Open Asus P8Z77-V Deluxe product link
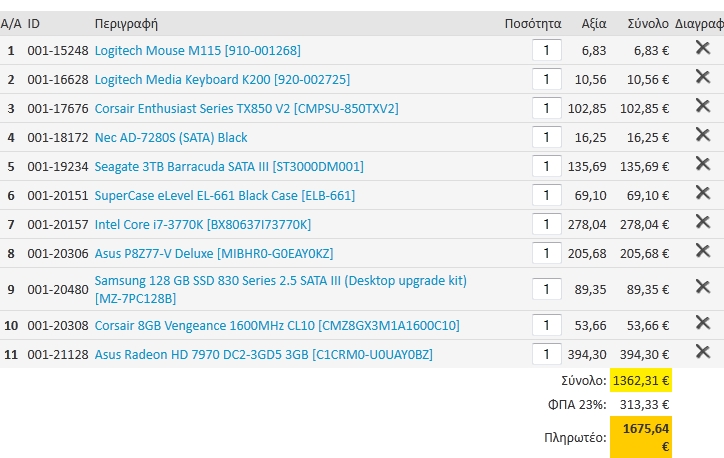 coord(214,254)
